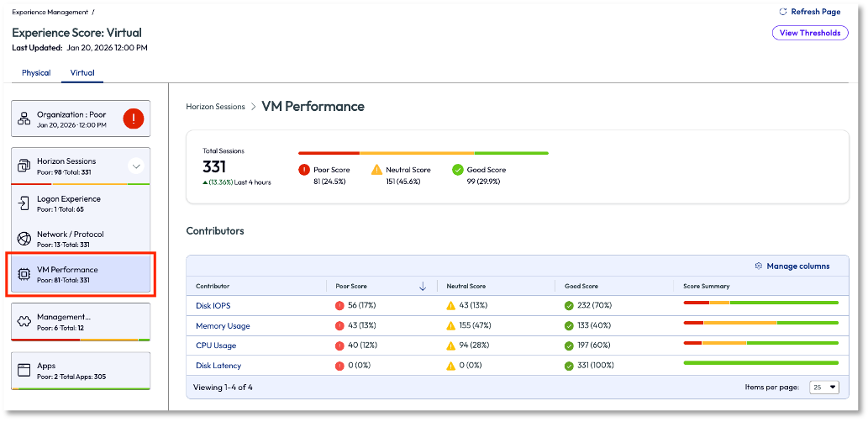Click the View Thresholds button
The height and width of the screenshot is (422, 868).
click(809, 33)
